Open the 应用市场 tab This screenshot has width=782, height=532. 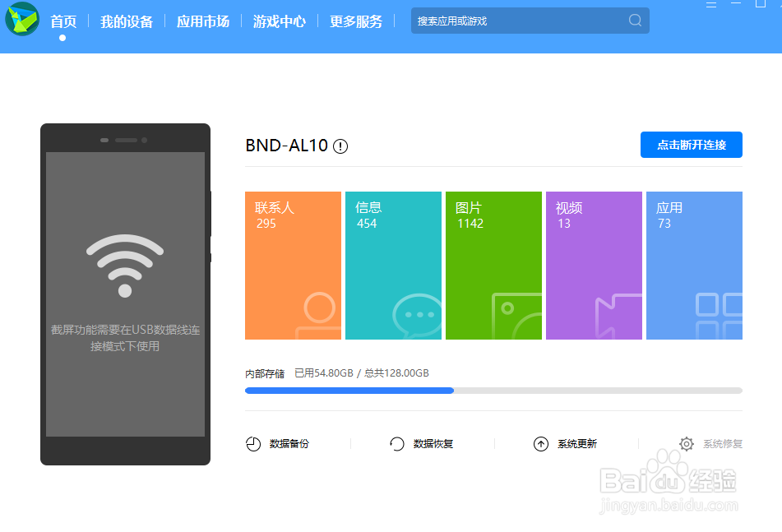[203, 21]
